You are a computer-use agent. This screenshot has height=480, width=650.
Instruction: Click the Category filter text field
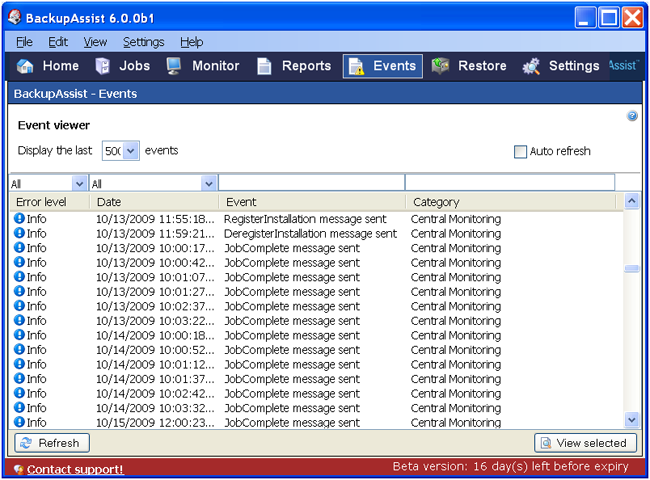[x=510, y=183]
